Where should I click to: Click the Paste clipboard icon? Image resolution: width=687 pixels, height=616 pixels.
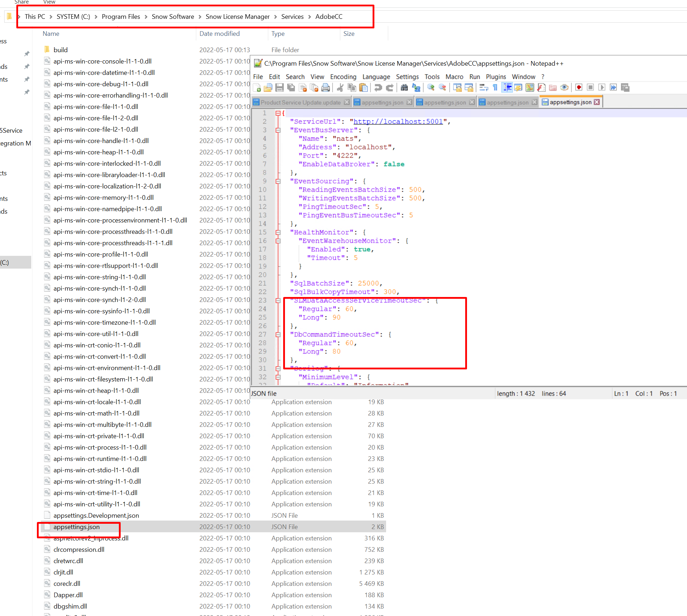363,88
